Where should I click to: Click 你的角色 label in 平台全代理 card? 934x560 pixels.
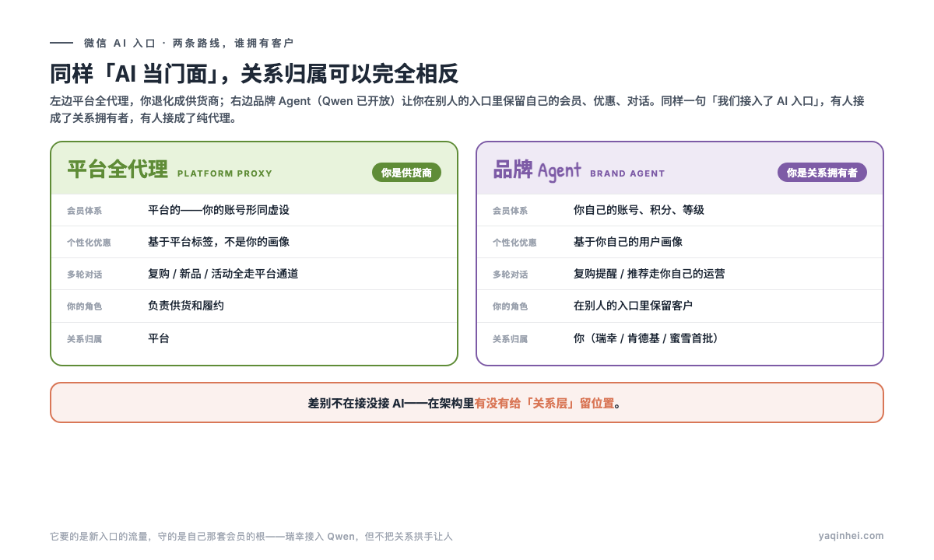pos(84,306)
